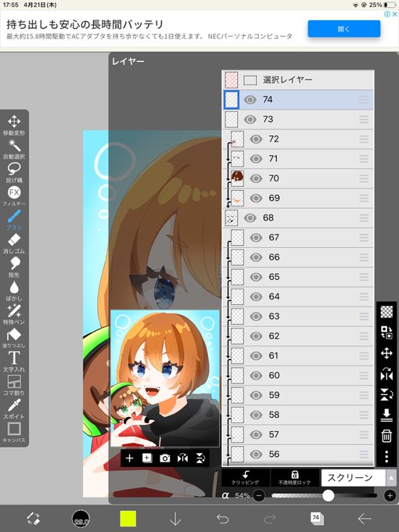
Task: Select the Frame Divider tool
Action: tap(14, 385)
